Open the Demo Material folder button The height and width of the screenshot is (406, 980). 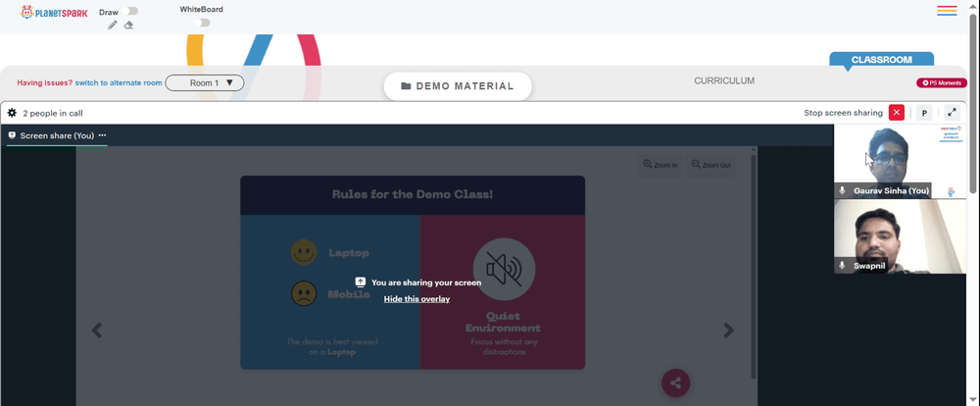458,86
